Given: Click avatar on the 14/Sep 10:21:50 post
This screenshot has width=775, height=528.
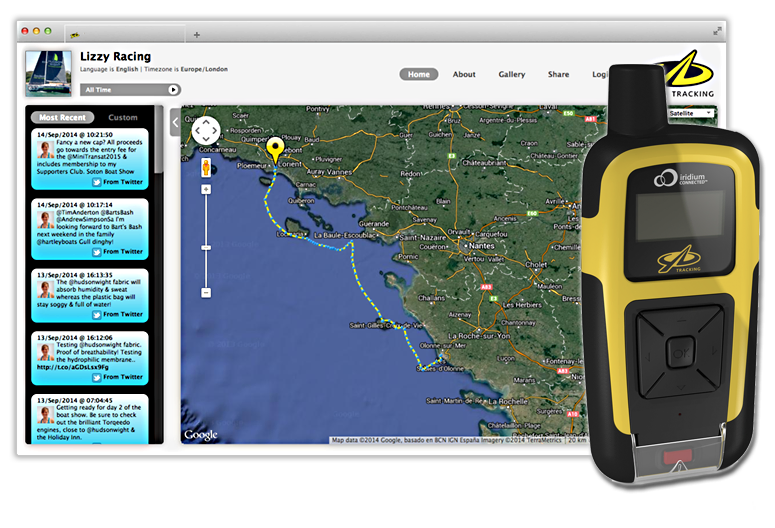Looking at the screenshot, I should [x=45, y=150].
